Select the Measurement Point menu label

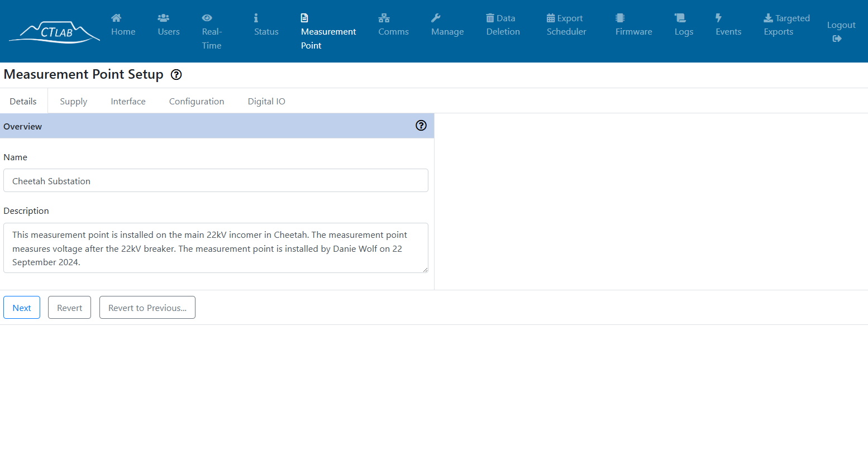click(x=328, y=39)
